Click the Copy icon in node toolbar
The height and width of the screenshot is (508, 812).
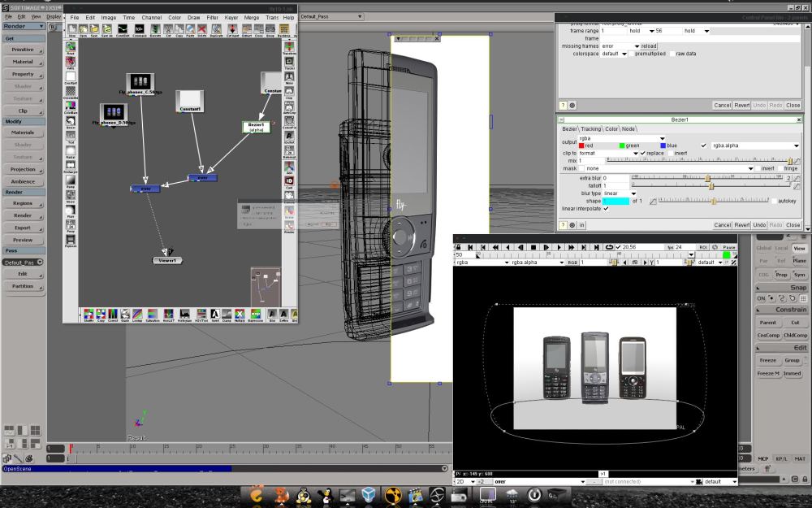click(179, 29)
